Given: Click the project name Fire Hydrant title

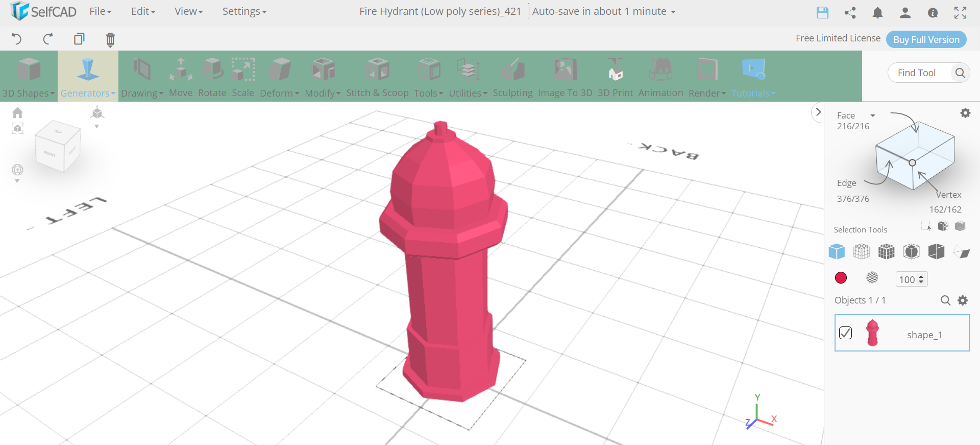Looking at the screenshot, I should click(440, 11).
